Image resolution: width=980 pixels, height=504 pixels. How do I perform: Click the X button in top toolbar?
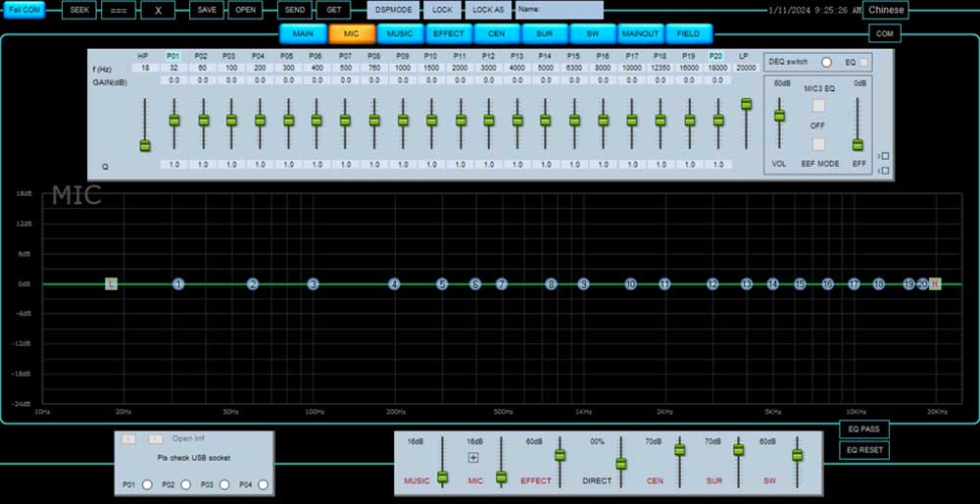click(x=158, y=10)
